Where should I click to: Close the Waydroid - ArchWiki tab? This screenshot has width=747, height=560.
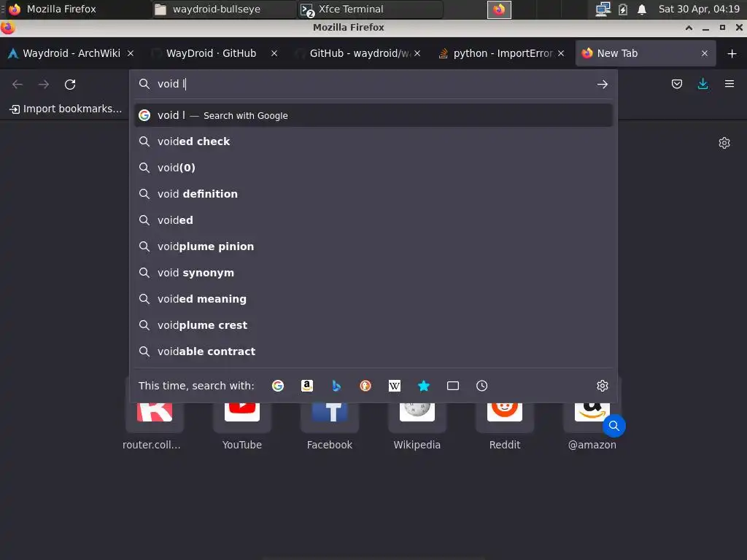[131, 53]
